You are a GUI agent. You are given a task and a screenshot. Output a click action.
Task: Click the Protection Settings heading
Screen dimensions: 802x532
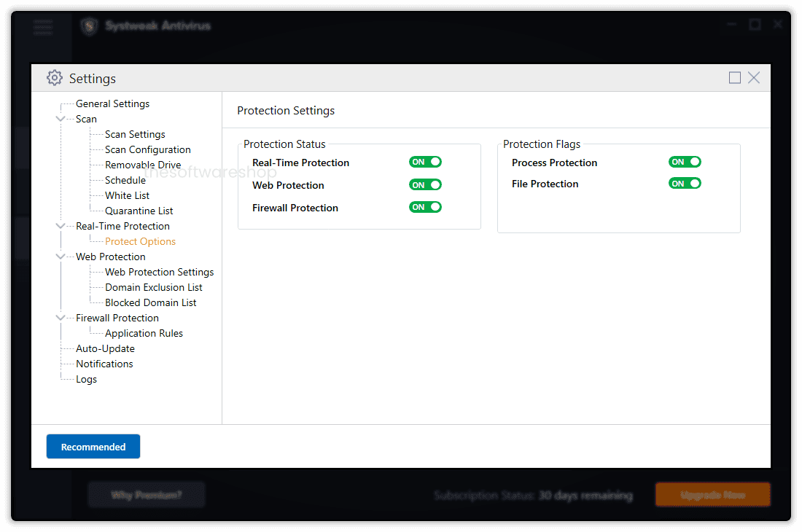286,111
